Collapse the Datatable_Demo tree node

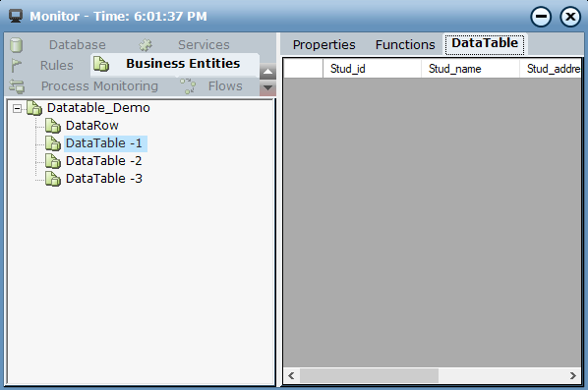(x=17, y=109)
